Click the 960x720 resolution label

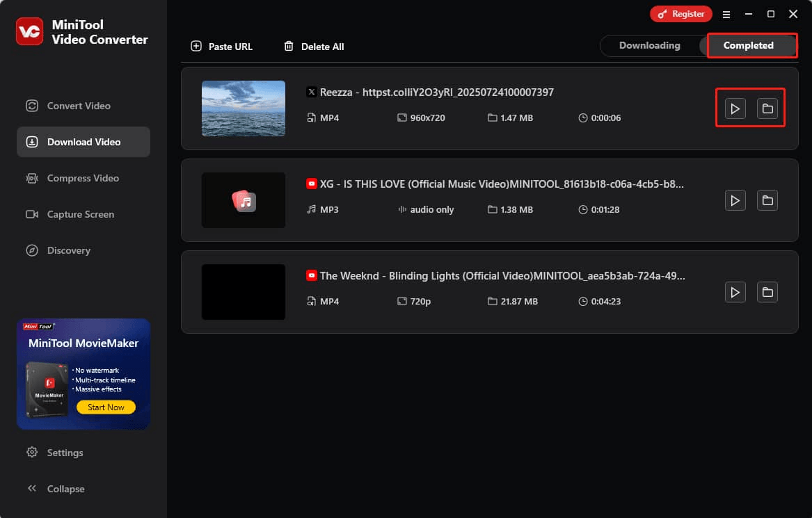427,118
